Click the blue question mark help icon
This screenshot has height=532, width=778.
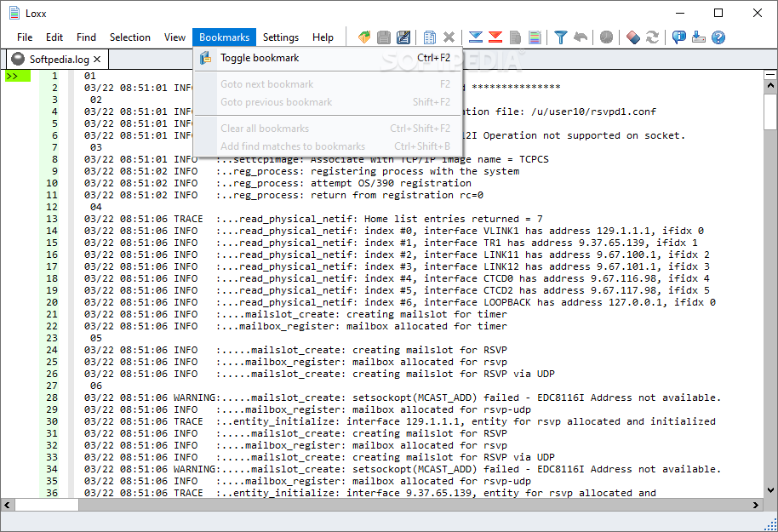(x=718, y=37)
